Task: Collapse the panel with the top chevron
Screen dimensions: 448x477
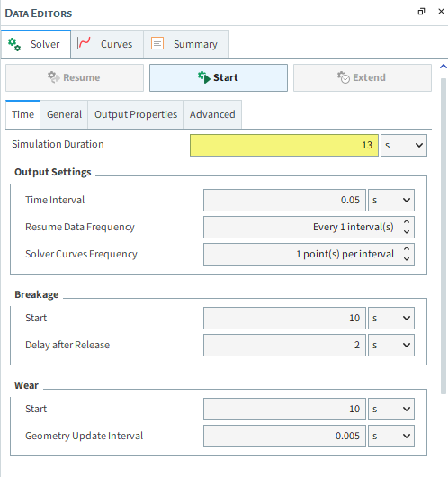Action: click(444, 67)
